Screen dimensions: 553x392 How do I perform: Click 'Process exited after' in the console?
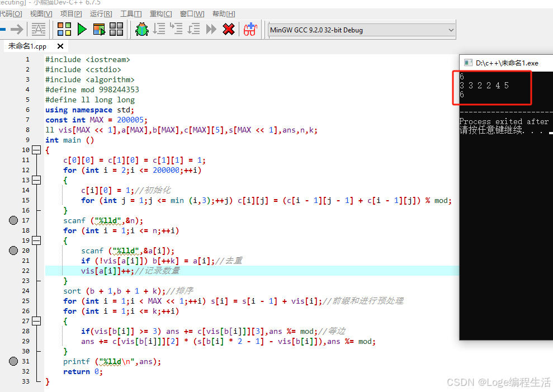point(504,121)
